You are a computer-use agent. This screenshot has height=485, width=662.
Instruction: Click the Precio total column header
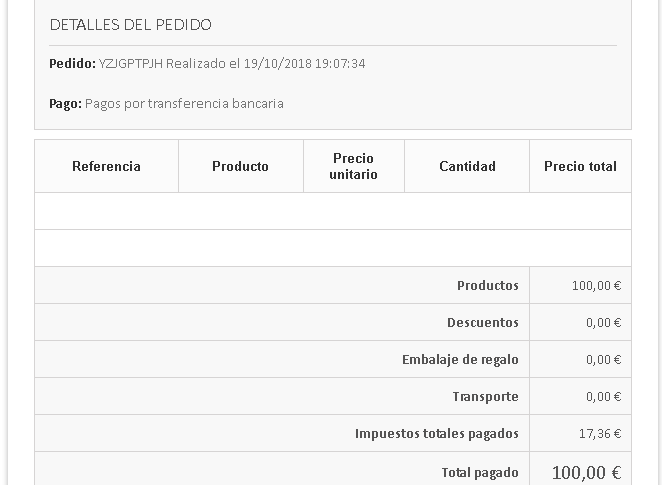(x=580, y=166)
